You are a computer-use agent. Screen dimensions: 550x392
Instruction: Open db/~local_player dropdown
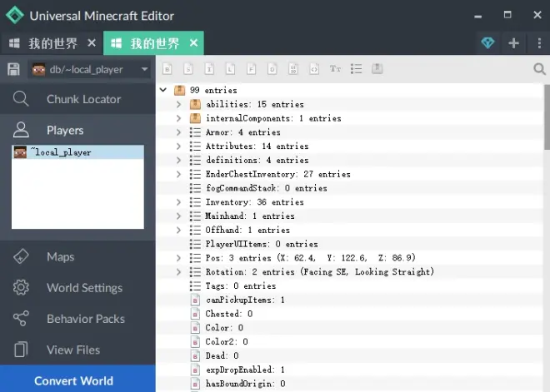point(90,69)
